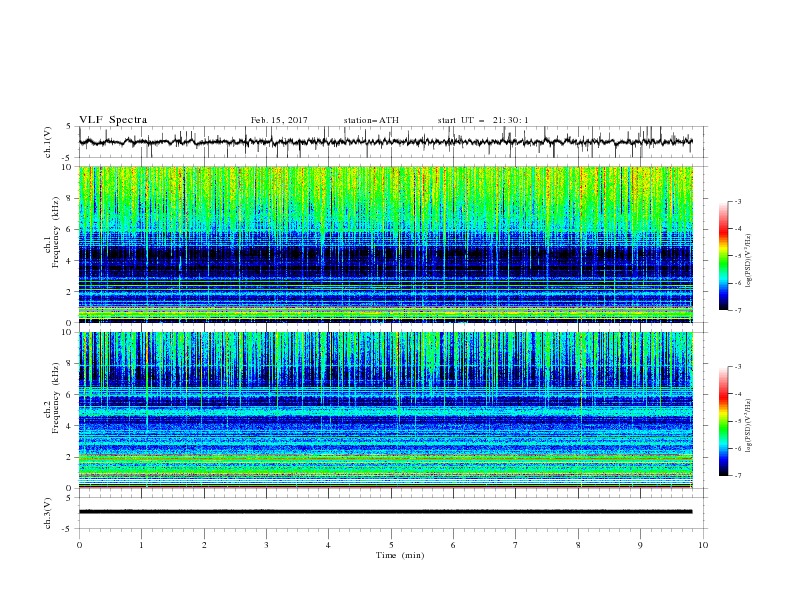Click inside the ch.2 spectrogram panel
This screenshot has height=612, width=792.
pyautogui.click(x=385, y=410)
